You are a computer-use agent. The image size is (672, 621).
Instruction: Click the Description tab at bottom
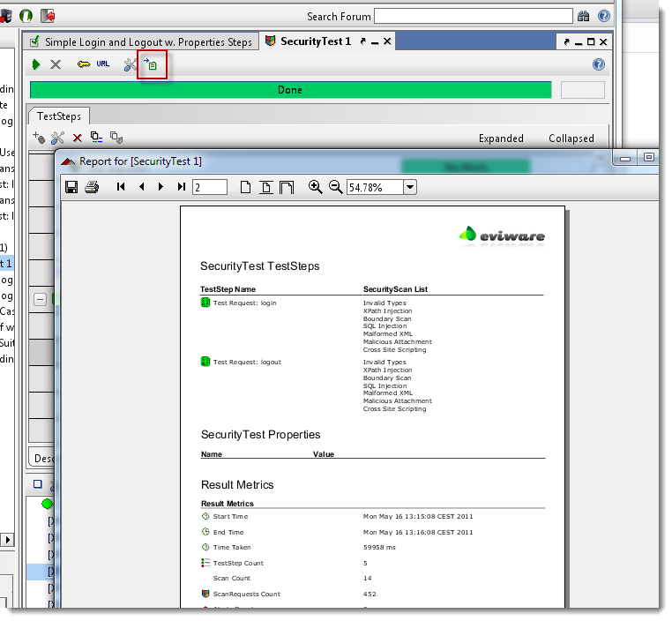[43, 458]
